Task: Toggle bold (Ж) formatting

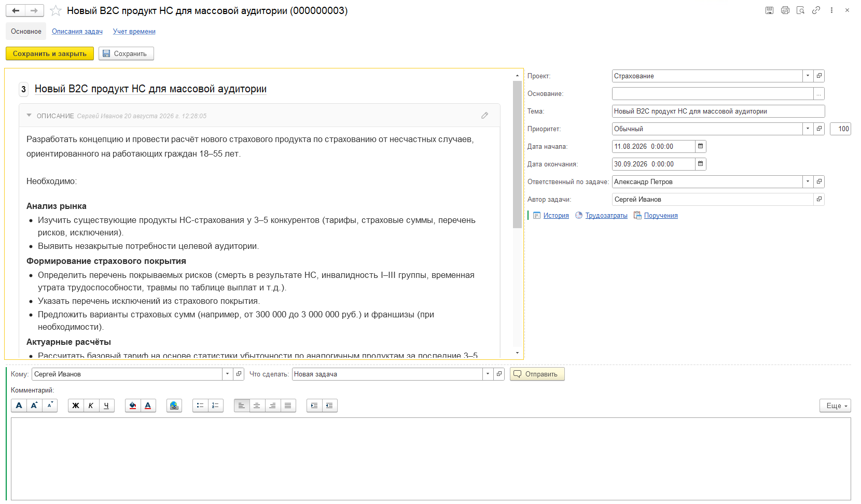Action: tap(76, 405)
